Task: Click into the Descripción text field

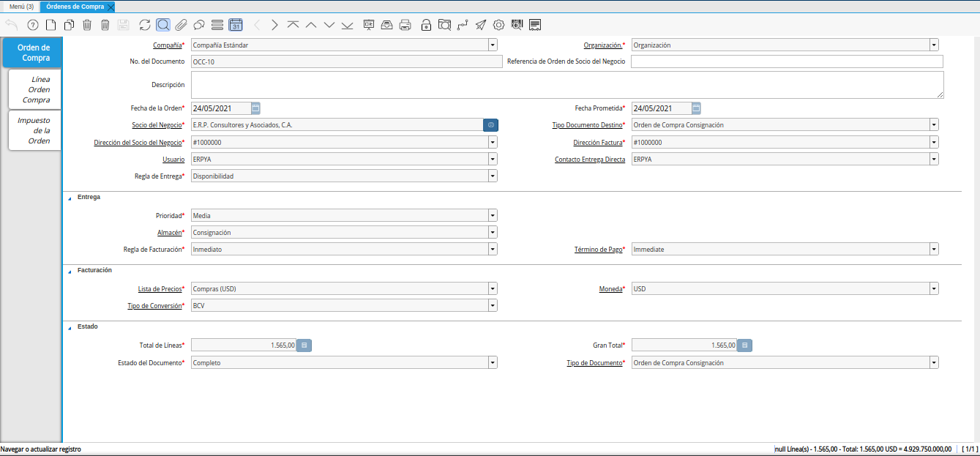Action: (566, 85)
